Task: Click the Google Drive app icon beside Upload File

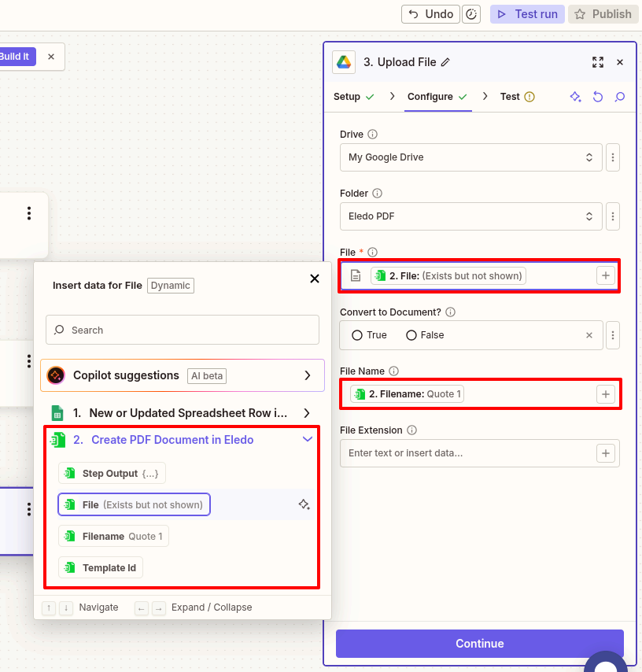Action: [345, 61]
